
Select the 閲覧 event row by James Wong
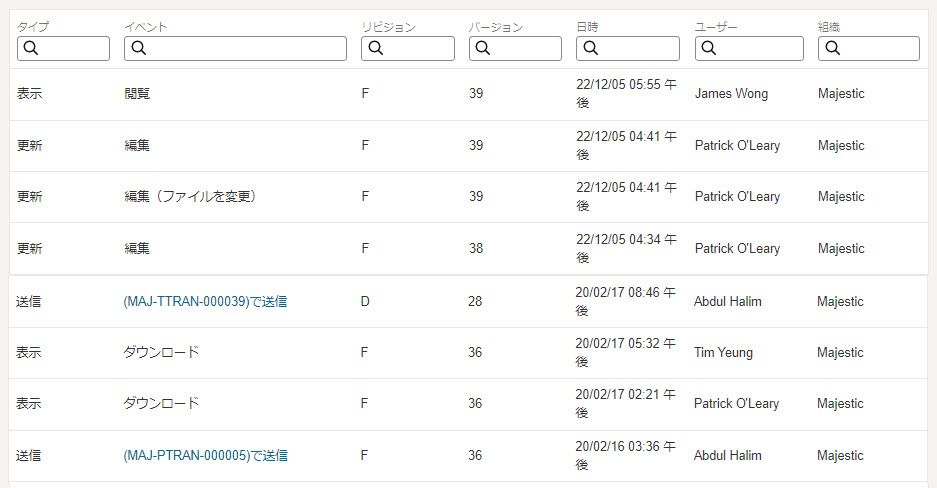[138, 94]
